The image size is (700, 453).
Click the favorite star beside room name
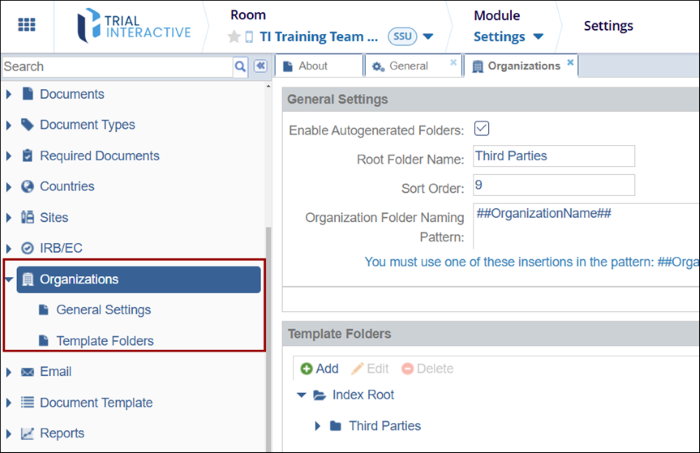pos(234,37)
